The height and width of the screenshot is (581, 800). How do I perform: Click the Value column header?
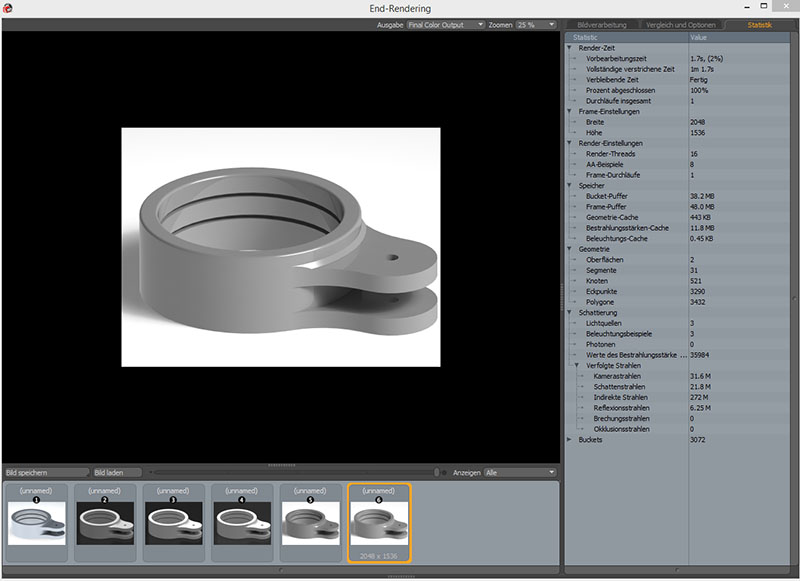click(x=739, y=37)
